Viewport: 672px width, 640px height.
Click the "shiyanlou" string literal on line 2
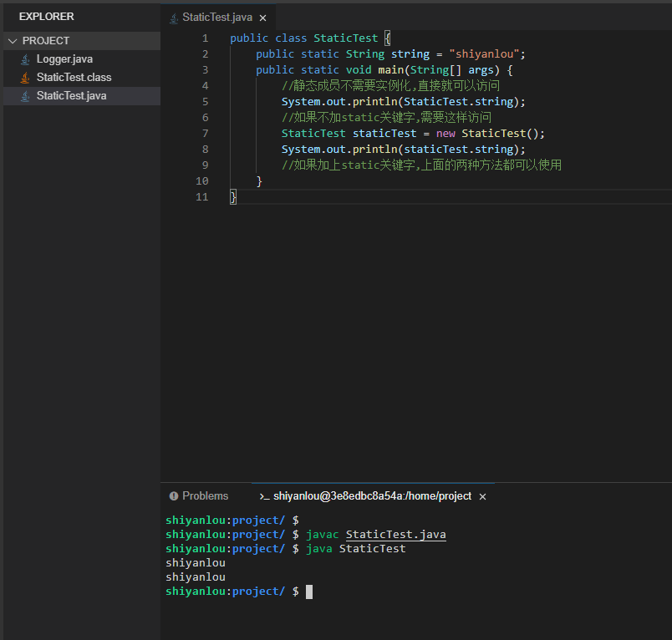[x=484, y=54]
